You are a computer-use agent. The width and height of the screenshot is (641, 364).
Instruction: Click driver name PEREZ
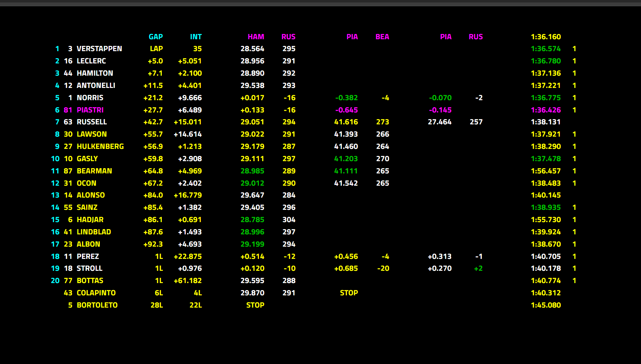tap(88, 256)
